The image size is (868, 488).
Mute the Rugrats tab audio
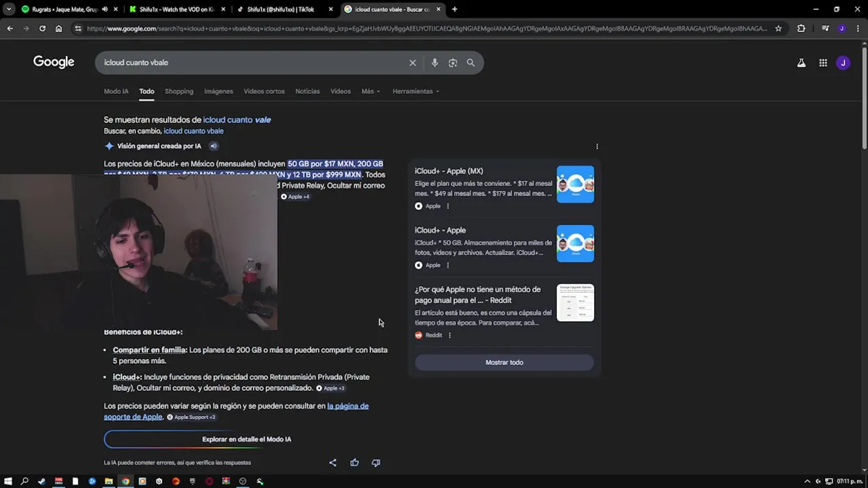click(104, 9)
